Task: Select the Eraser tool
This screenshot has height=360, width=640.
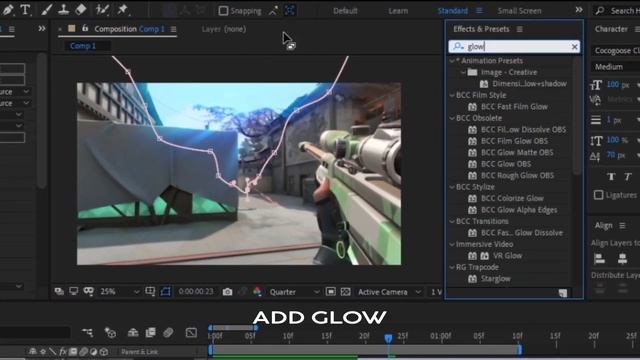Action: coord(80,10)
